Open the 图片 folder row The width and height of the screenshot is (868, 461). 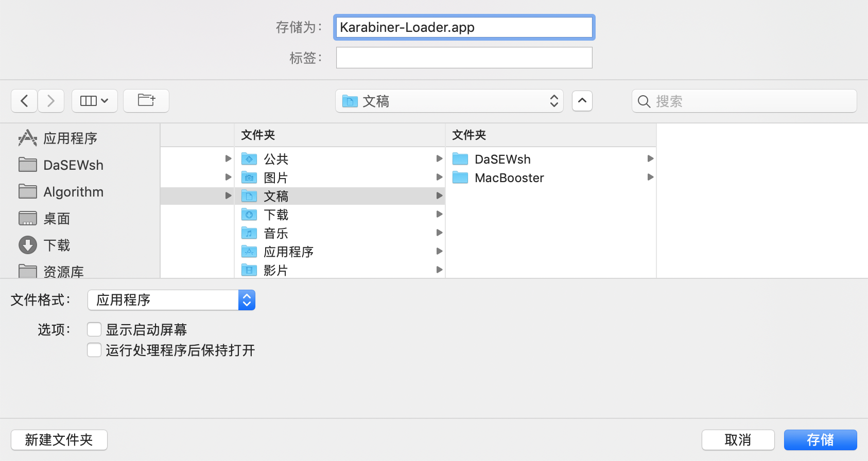click(x=340, y=178)
